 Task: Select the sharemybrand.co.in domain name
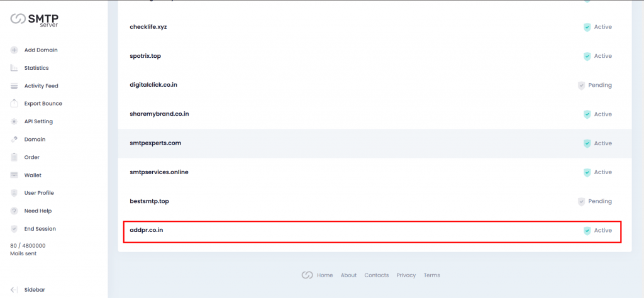159,114
